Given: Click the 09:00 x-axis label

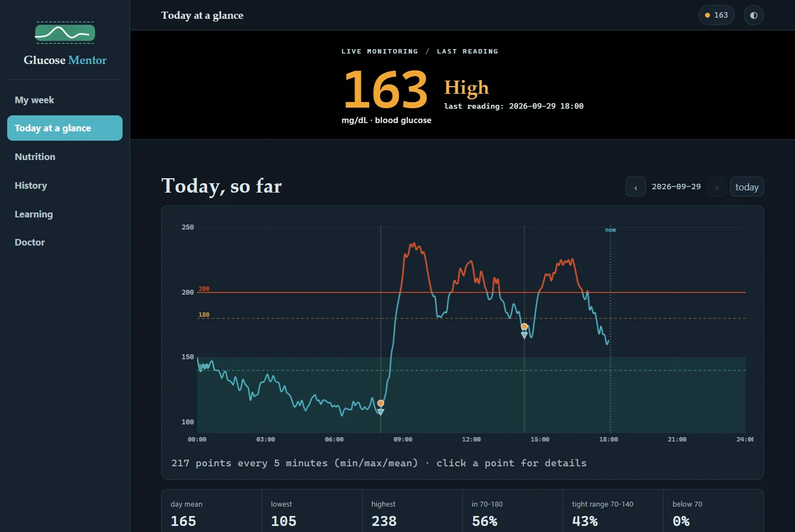Looking at the screenshot, I should [x=402, y=439].
